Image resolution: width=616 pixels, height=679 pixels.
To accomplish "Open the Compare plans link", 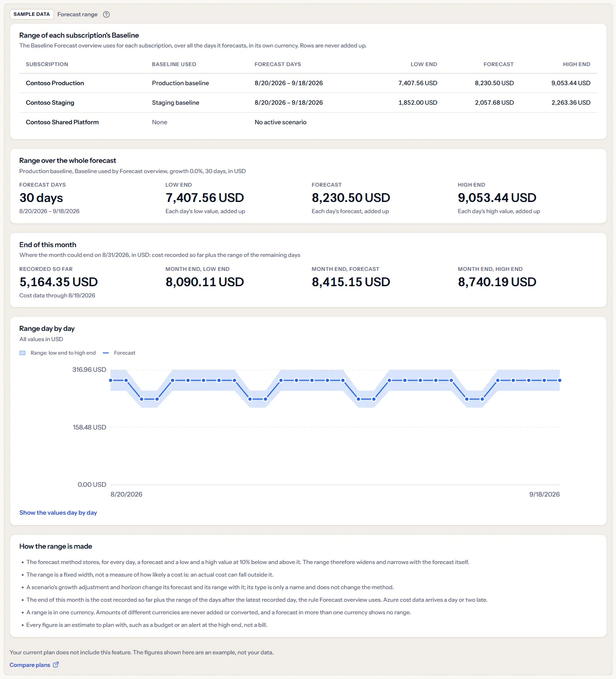I will (x=34, y=665).
